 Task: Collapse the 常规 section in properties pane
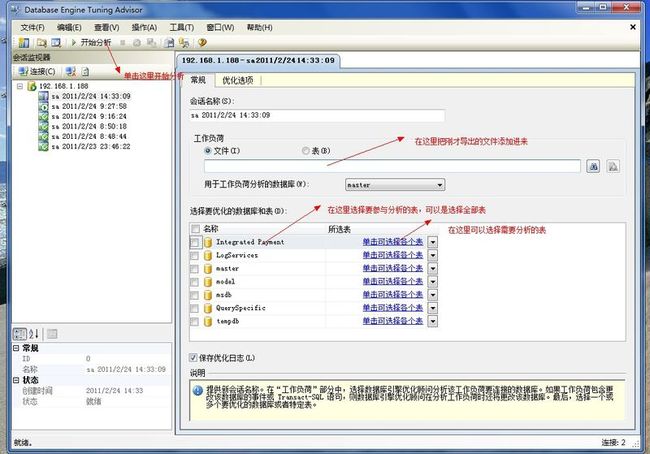pyautogui.click(x=16, y=348)
